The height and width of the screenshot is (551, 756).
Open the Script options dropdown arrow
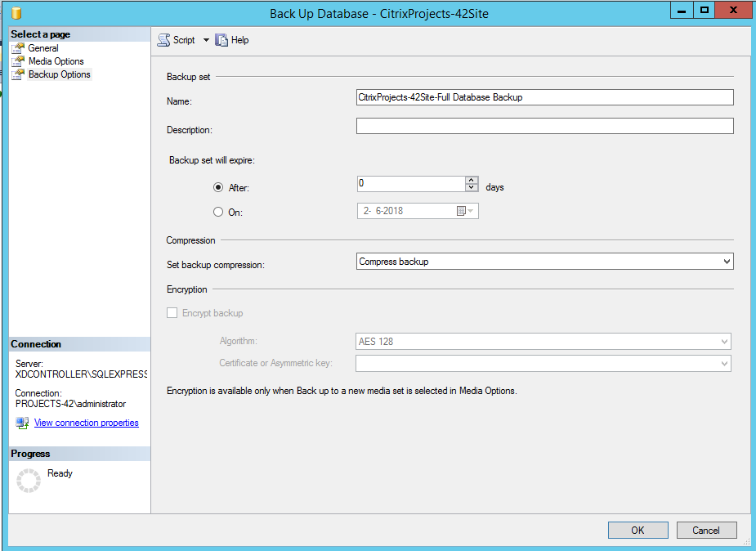pyautogui.click(x=206, y=40)
